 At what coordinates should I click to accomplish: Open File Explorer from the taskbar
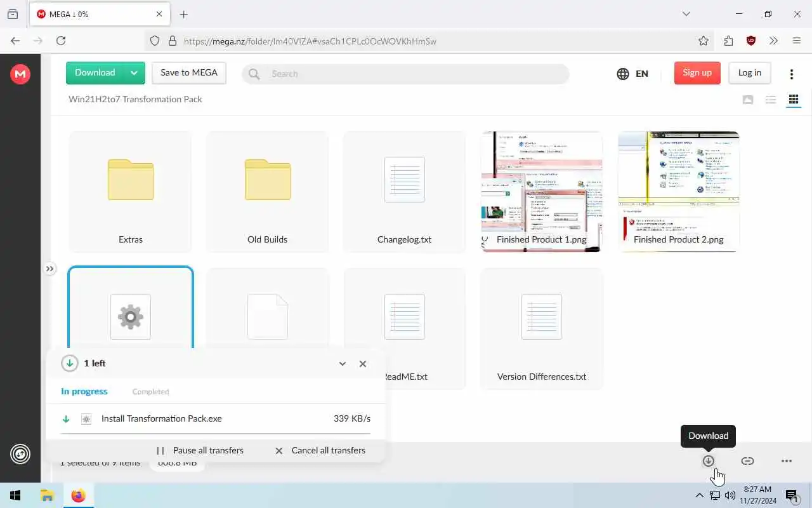[47, 495]
